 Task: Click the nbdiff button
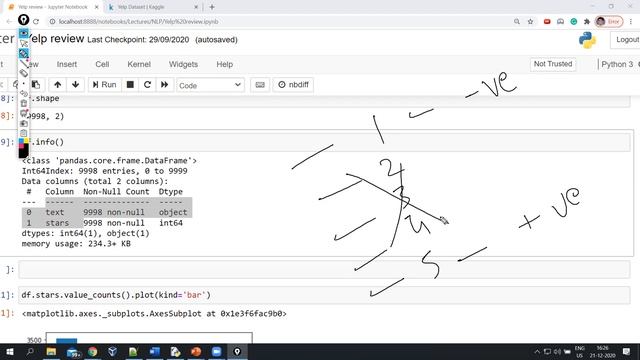pos(293,84)
